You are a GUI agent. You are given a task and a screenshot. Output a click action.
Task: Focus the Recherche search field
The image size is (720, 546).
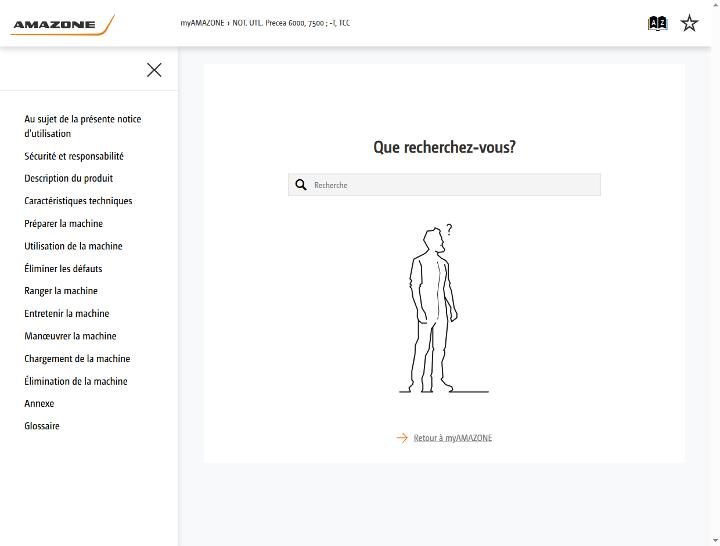click(x=444, y=185)
